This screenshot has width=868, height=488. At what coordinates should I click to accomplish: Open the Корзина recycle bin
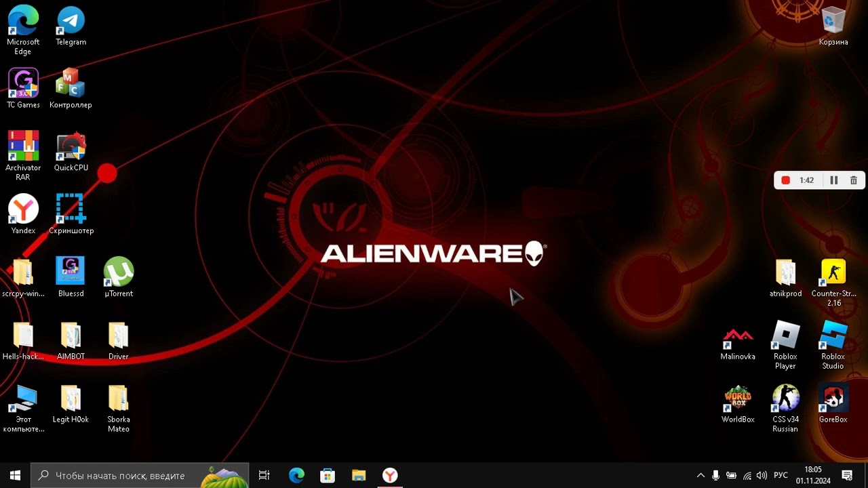point(833,26)
